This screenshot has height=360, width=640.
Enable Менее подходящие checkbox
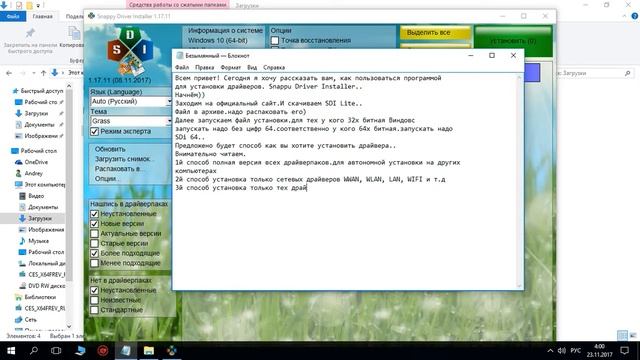point(94,263)
